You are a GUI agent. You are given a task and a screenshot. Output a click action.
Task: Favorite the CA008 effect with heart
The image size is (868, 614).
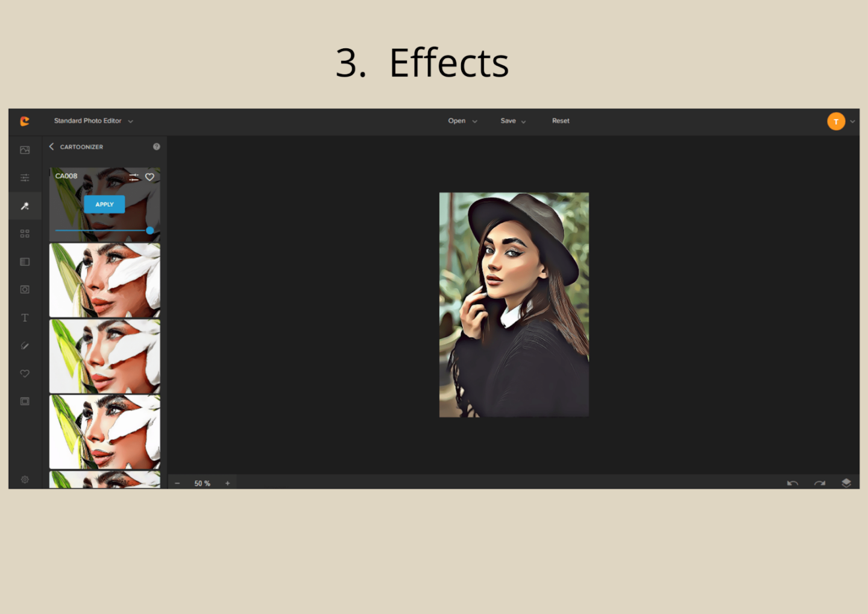click(149, 177)
